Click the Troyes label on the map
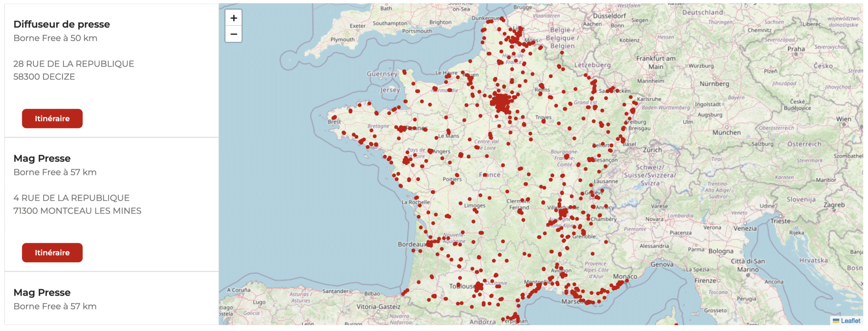The image size is (868, 331). [543, 117]
